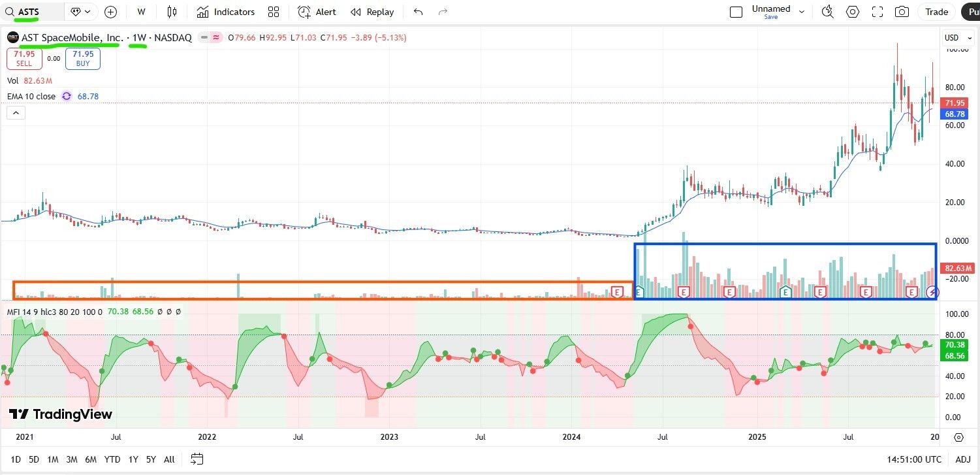Take a chart snapshot with camera icon

tap(902, 12)
